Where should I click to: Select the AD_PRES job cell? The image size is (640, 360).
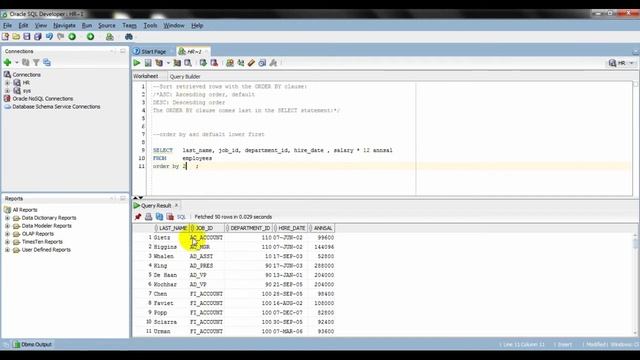(x=207, y=266)
